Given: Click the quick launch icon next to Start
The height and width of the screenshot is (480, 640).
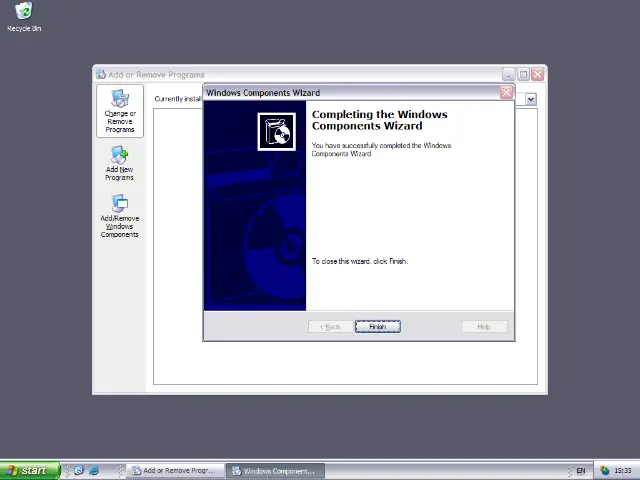Looking at the screenshot, I should coord(78,471).
